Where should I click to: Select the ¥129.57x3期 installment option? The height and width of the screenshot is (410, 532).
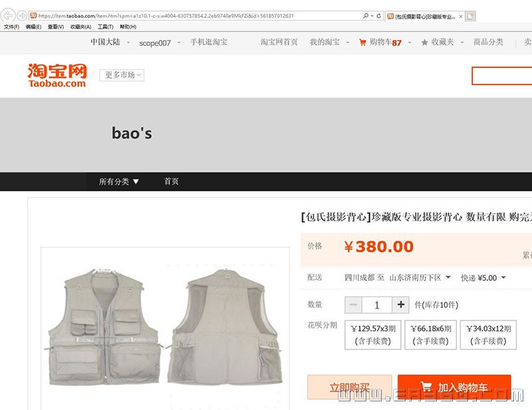[373, 335]
